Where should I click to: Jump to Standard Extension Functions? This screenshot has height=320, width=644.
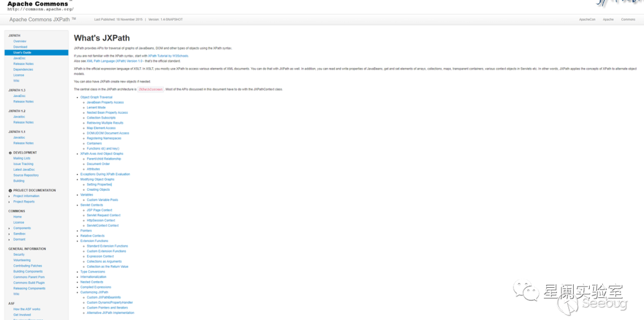pos(107,246)
